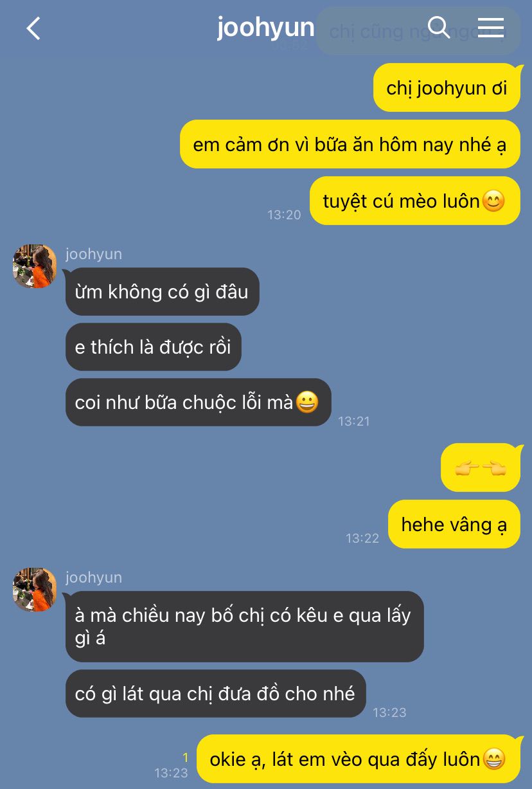Click the joohyun sender name above 'ừm không'

pos(94,254)
